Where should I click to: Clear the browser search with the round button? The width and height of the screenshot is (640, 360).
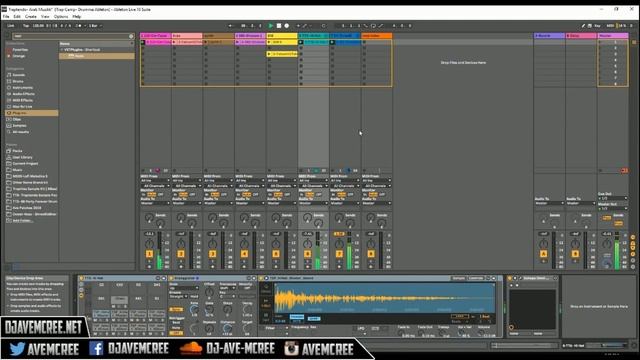pos(131,36)
